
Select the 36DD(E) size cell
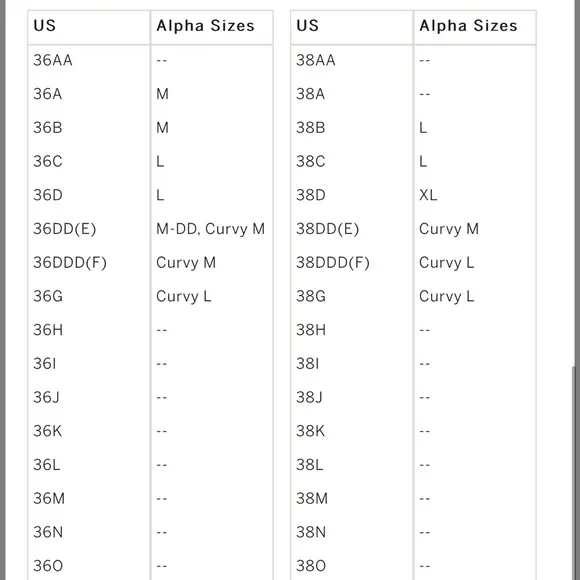coord(65,229)
